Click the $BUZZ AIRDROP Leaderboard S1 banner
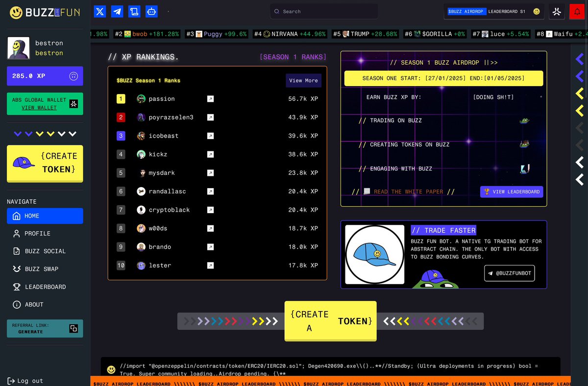 (x=494, y=11)
